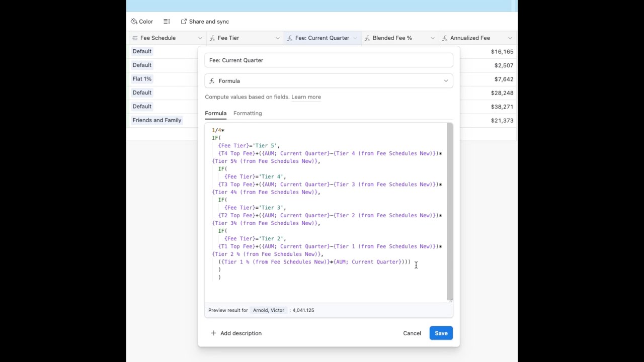Click the Blended Fee % formula icon

[367, 38]
